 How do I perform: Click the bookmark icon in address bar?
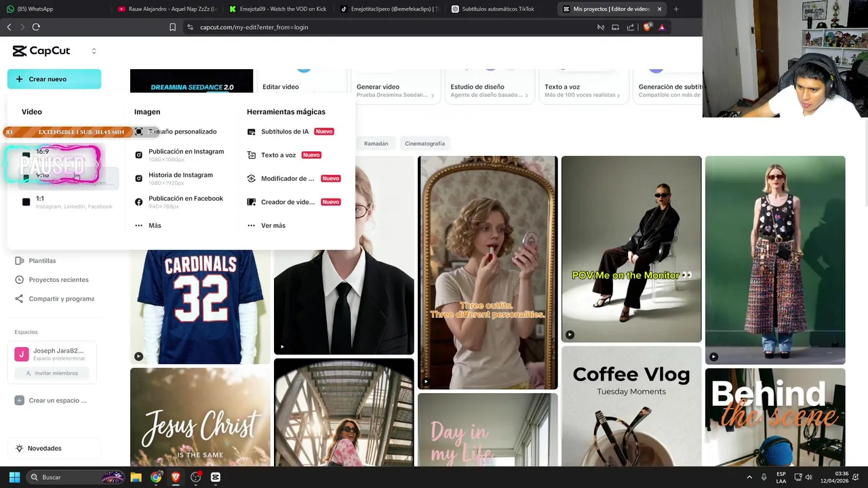click(172, 27)
